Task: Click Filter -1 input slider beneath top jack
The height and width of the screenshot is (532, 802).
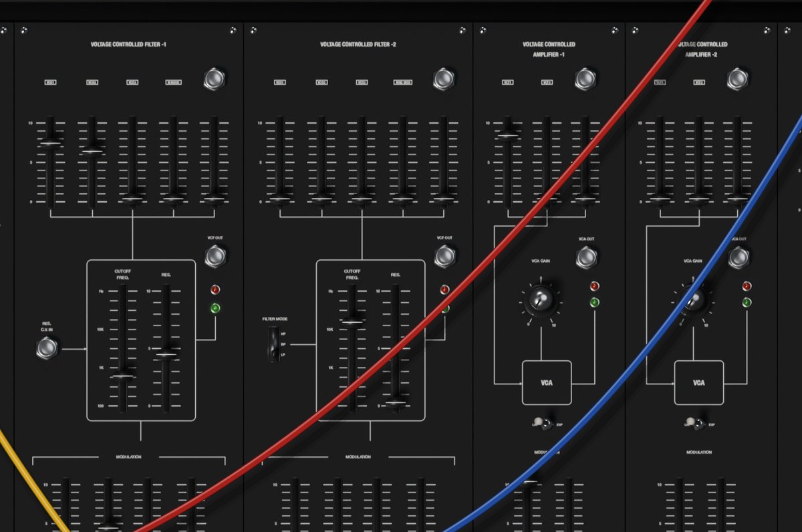Action: click(x=214, y=198)
